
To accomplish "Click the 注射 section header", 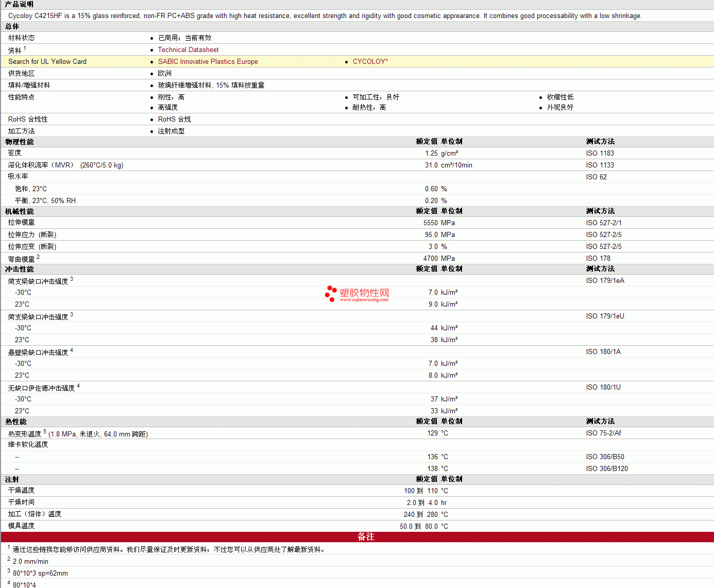I will click(12, 479).
